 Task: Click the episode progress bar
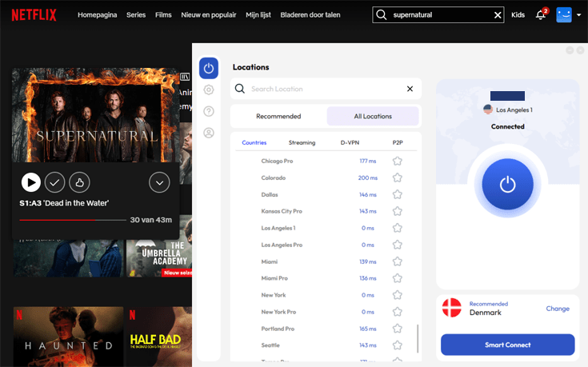[73, 220]
